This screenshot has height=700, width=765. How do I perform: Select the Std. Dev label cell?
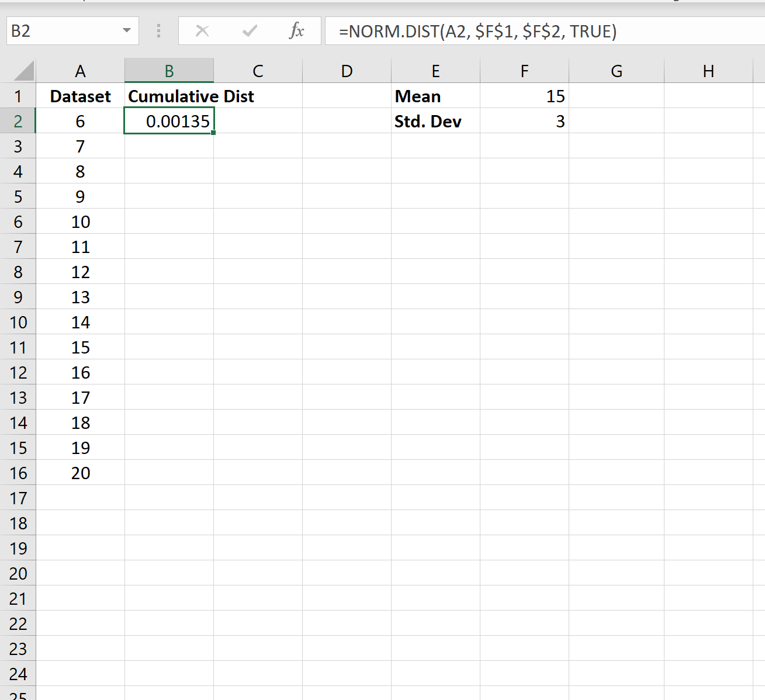coord(435,121)
